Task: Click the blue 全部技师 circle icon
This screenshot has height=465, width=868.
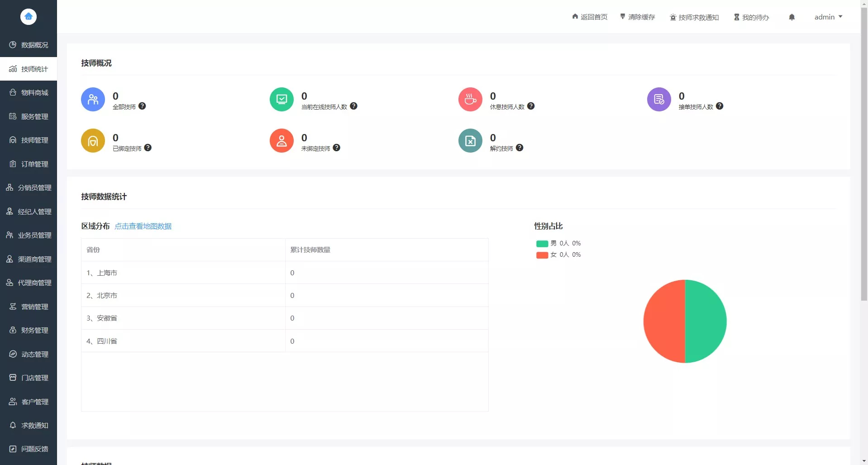Action: (x=93, y=99)
